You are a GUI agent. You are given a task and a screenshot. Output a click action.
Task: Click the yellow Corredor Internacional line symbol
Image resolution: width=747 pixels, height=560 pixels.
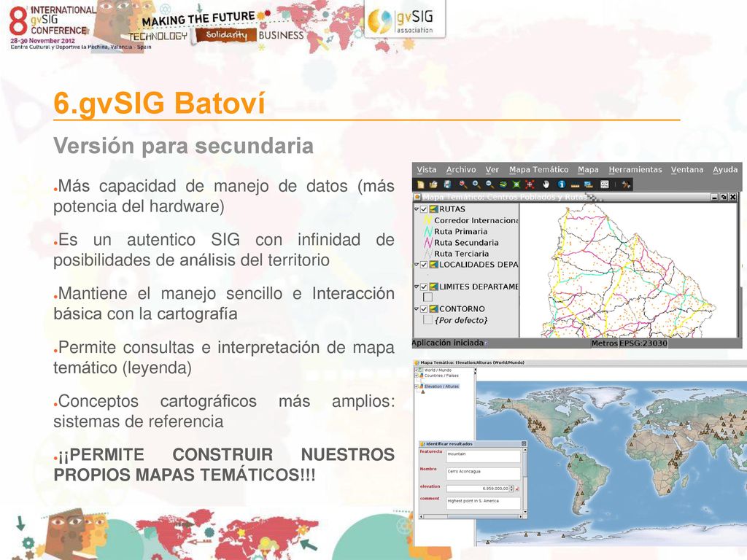coord(427,220)
